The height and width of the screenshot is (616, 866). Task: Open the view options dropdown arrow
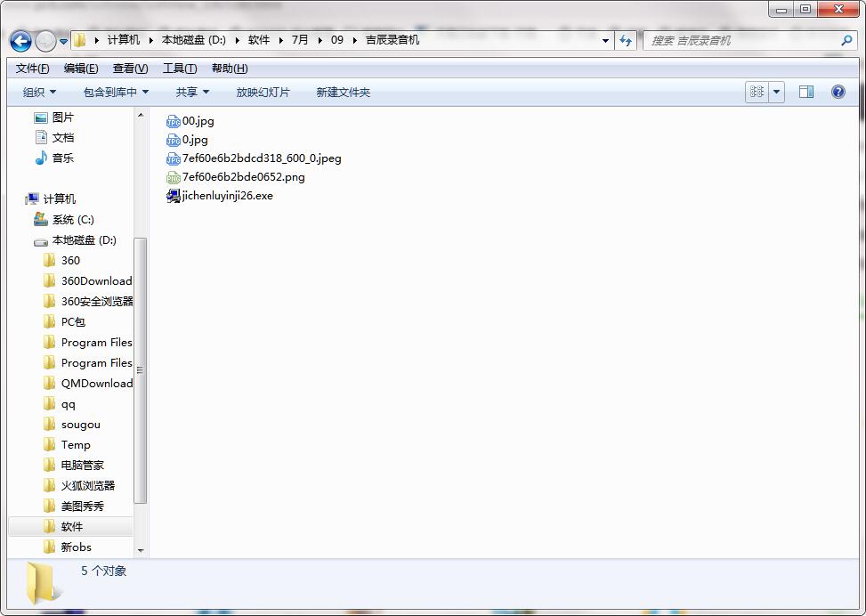[x=776, y=92]
